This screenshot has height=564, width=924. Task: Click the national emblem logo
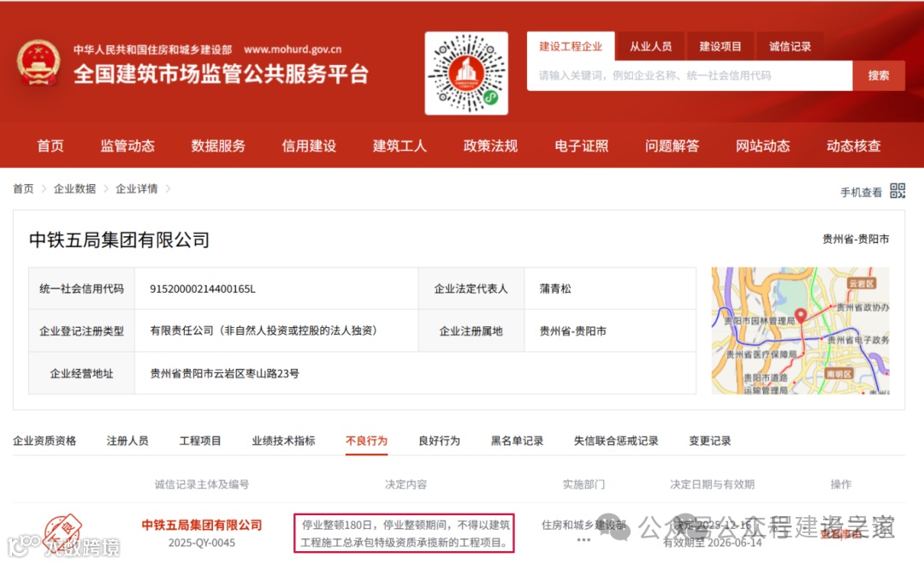coord(38,62)
